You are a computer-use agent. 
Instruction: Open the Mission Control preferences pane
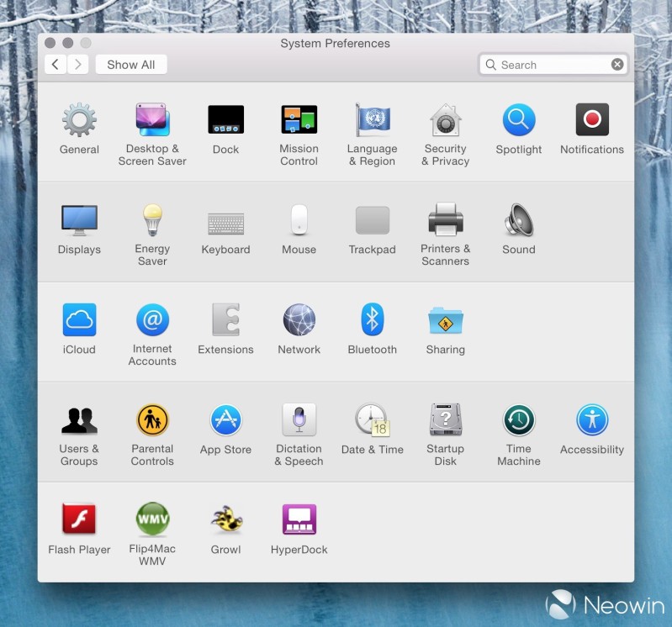tap(299, 120)
